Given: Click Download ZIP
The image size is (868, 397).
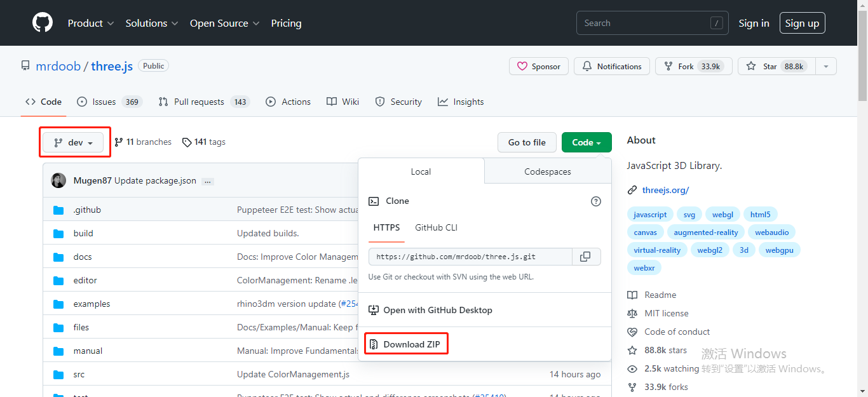Looking at the screenshot, I should point(407,344).
